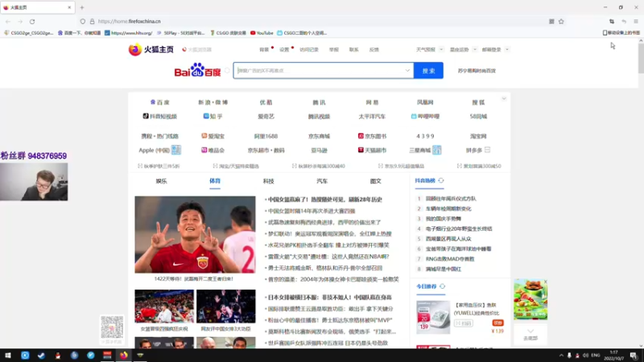Open Steam from the taskbar
This screenshot has height=362, width=644.
tap(41, 356)
